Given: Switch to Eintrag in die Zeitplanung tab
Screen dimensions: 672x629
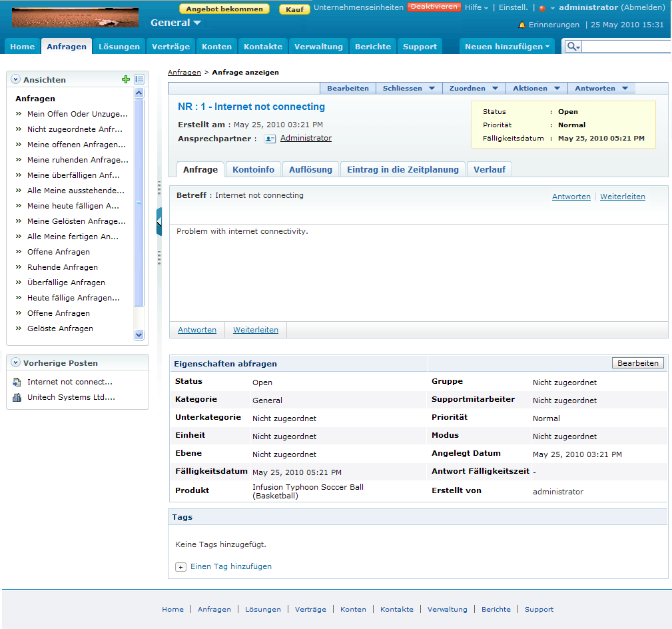Looking at the screenshot, I should pyautogui.click(x=403, y=169).
